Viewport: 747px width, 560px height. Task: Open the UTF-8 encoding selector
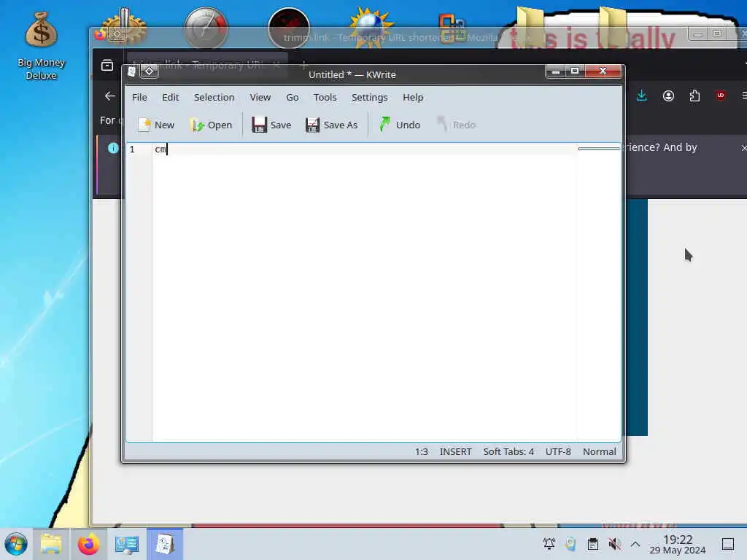pos(558,451)
